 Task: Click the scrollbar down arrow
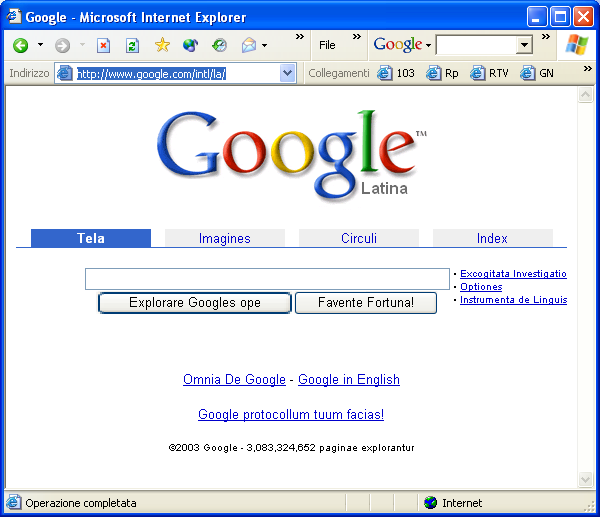(585, 479)
